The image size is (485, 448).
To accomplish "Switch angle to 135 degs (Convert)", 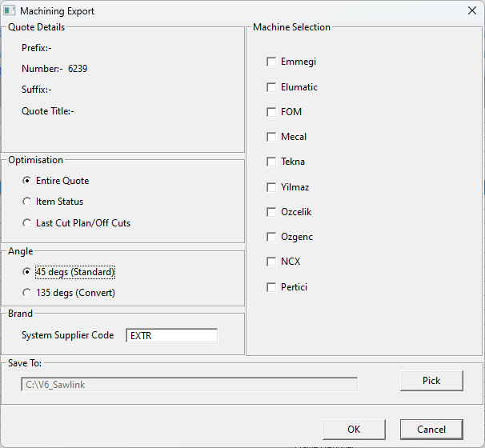I will point(28,293).
